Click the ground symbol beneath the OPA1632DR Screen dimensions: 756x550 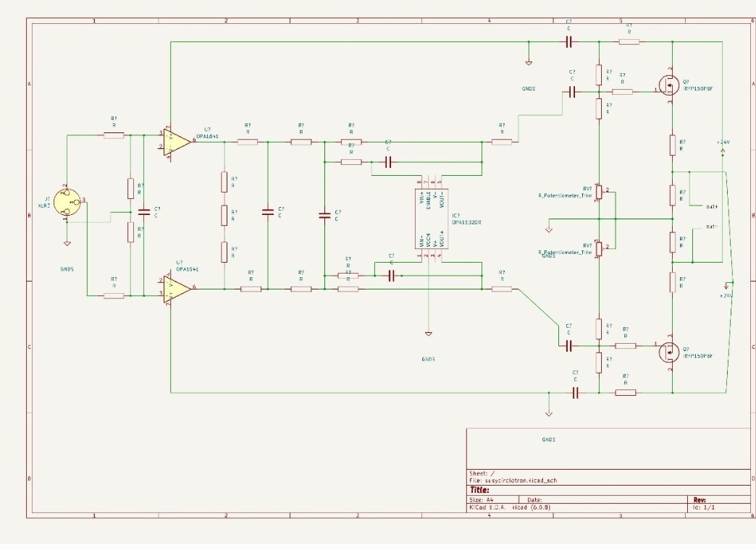[x=428, y=334]
